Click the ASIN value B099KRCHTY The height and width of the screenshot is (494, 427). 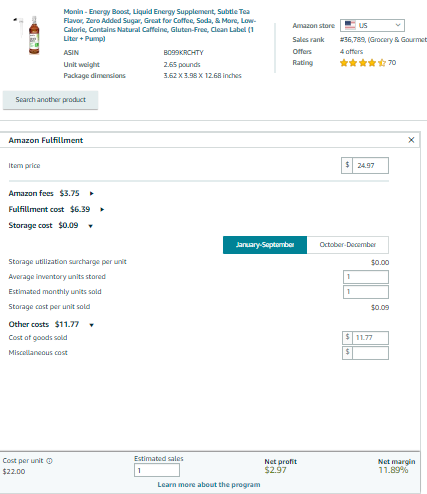[x=183, y=53]
